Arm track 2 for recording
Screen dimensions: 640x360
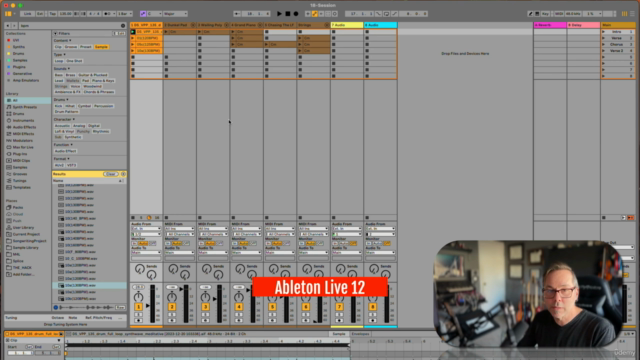pyautogui.click(x=172, y=320)
